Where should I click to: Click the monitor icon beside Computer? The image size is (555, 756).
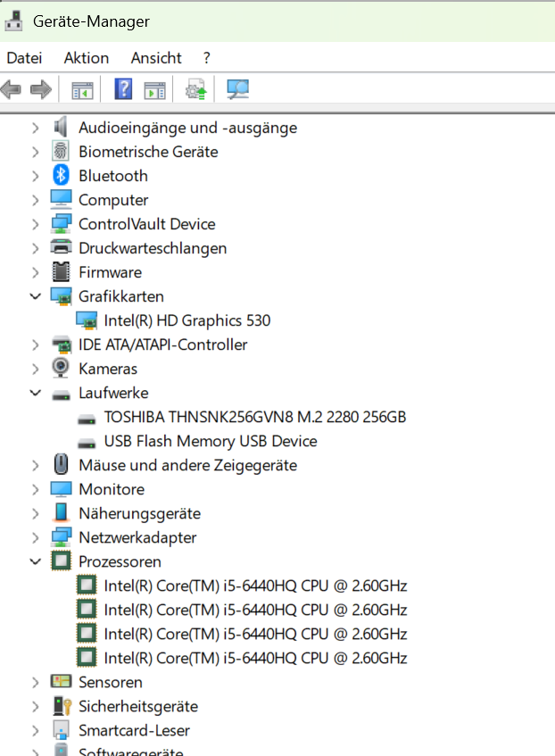point(62,200)
